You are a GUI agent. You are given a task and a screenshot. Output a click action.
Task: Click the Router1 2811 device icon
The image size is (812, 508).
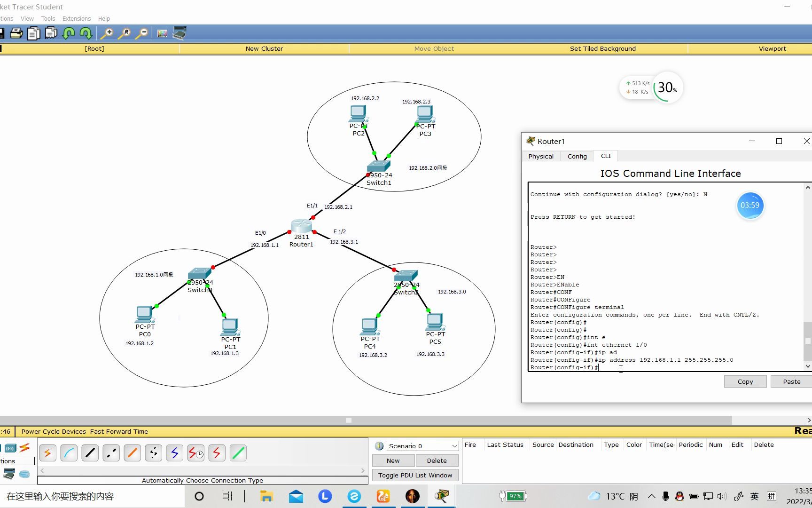coord(301,226)
